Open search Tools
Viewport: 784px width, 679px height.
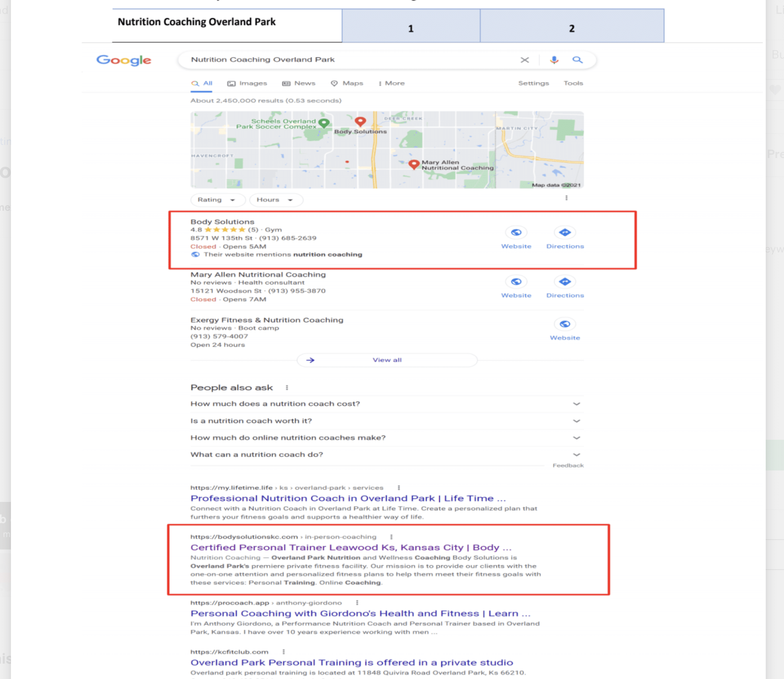[x=573, y=83]
